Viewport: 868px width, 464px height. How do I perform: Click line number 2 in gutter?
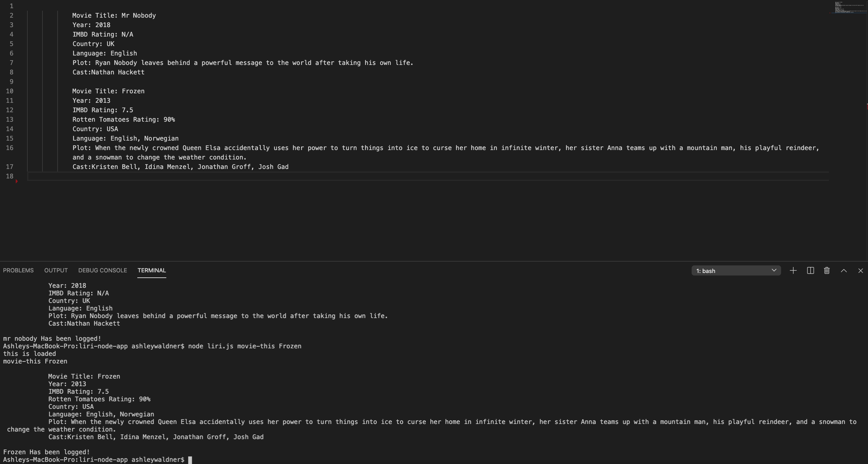[x=11, y=15]
